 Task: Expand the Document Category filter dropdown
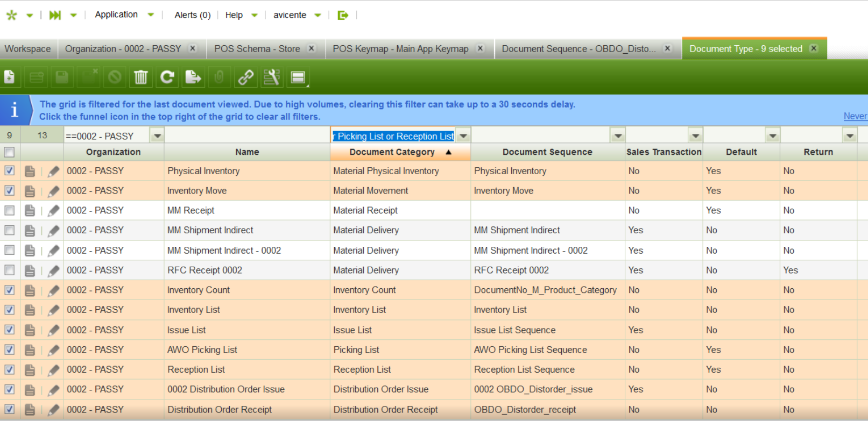[x=463, y=136]
